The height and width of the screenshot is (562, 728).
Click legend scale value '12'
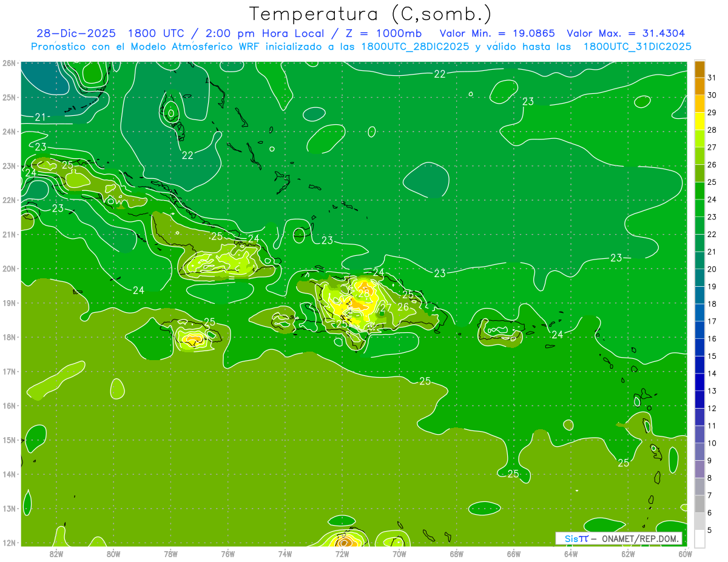pos(712,408)
